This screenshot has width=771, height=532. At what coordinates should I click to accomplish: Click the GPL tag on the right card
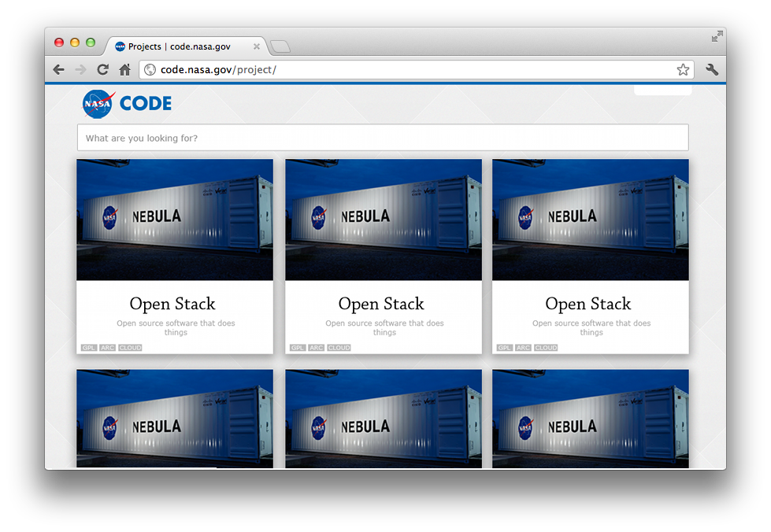click(505, 348)
